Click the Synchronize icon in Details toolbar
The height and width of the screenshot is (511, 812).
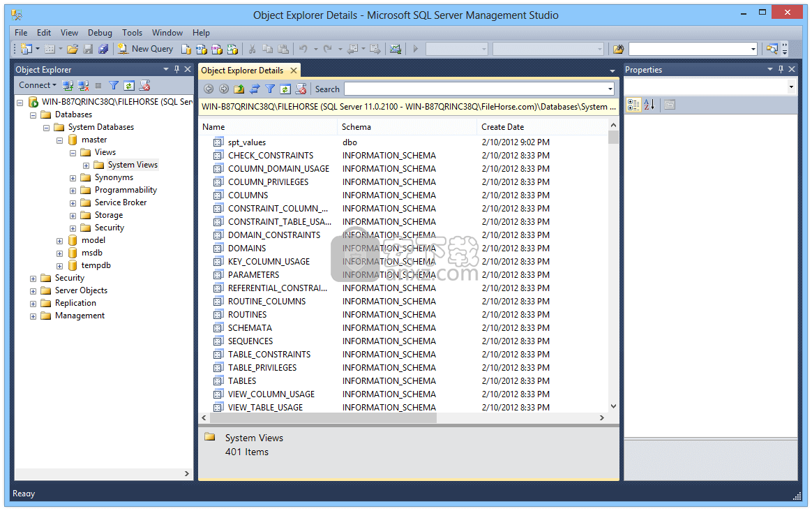(254, 89)
